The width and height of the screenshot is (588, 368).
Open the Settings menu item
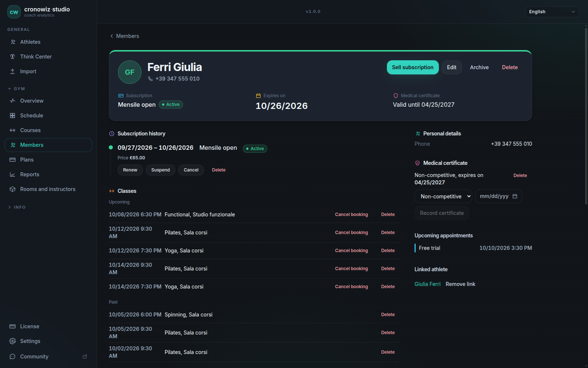click(x=48, y=341)
